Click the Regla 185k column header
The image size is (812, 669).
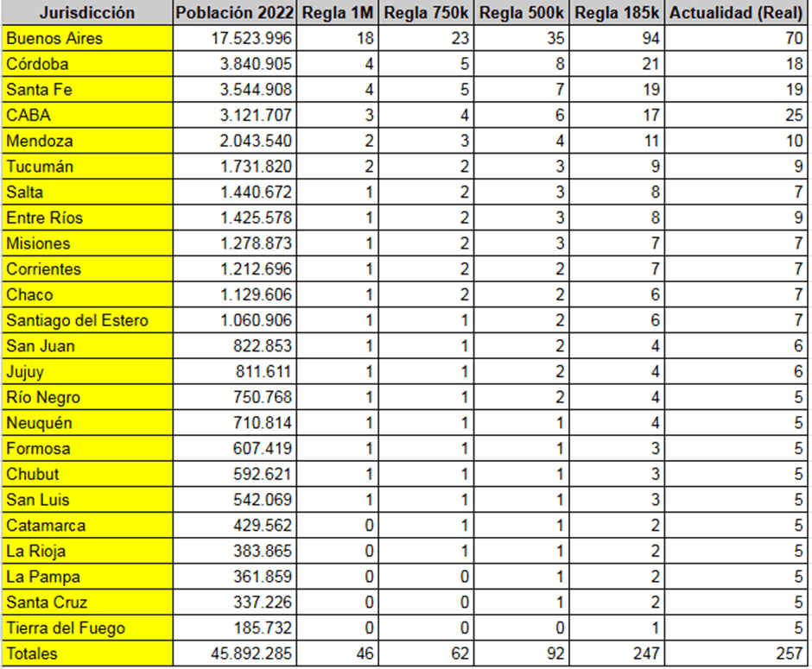click(x=619, y=13)
